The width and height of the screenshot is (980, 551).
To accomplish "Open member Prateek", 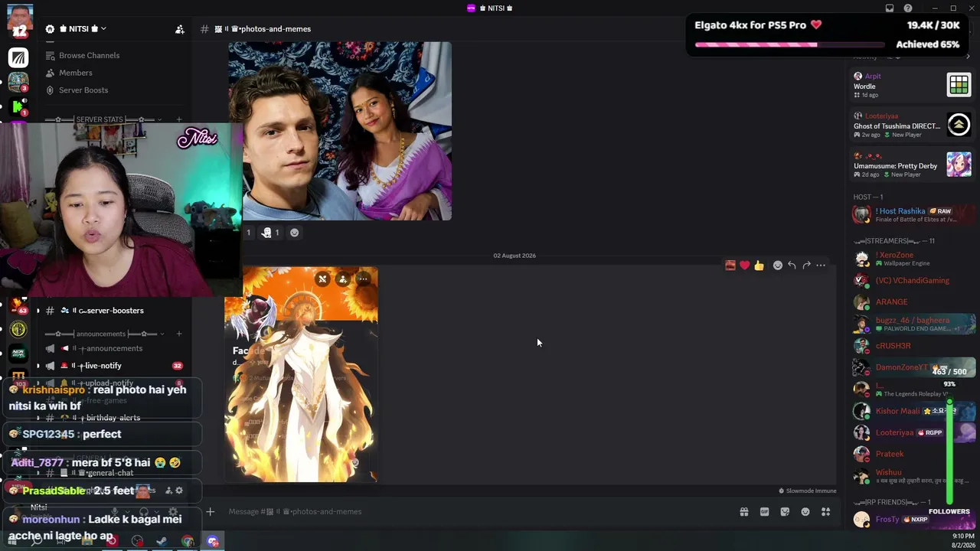I will [x=912, y=454].
